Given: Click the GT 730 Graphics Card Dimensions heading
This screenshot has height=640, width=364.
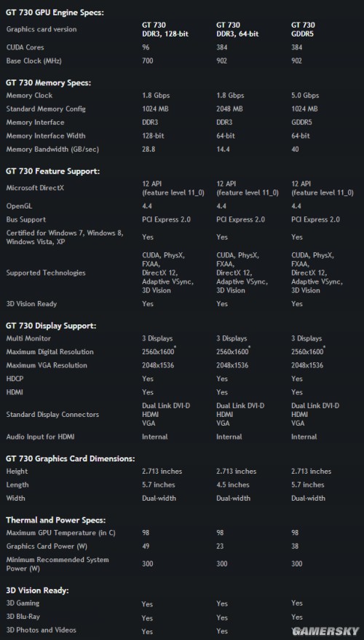Looking at the screenshot, I should click(x=71, y=458).
